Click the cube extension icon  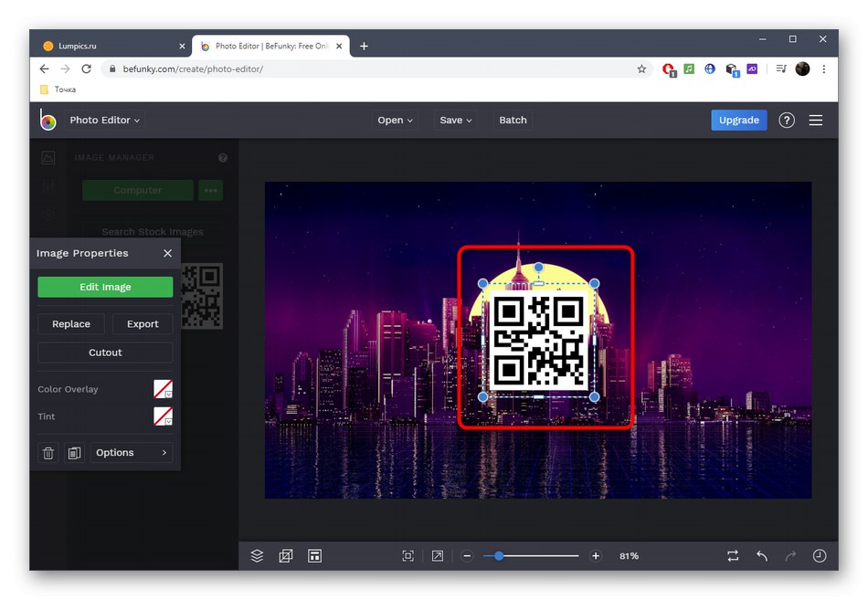pyautogui.click(x=732, y=69)
